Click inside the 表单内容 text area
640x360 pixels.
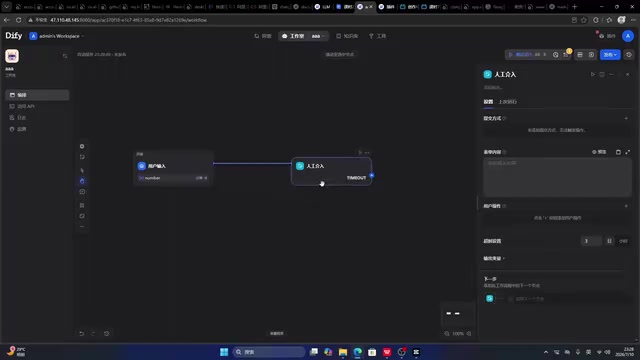(557, 177)
